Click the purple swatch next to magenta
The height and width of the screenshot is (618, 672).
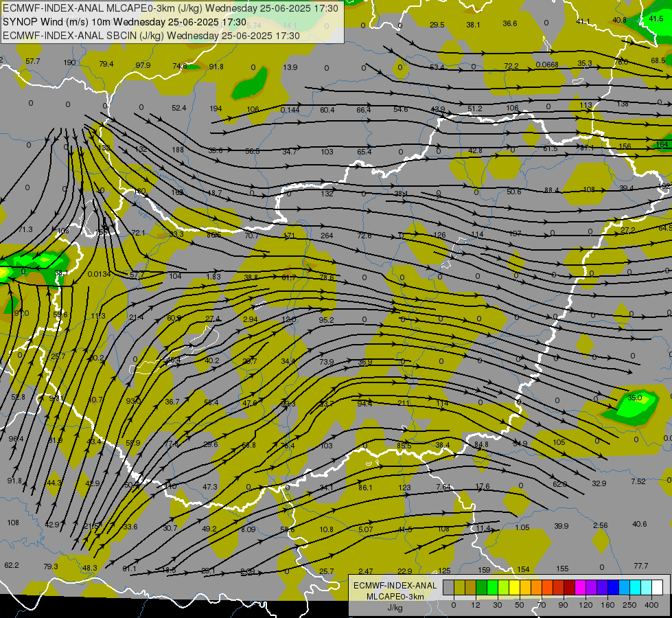592,588
